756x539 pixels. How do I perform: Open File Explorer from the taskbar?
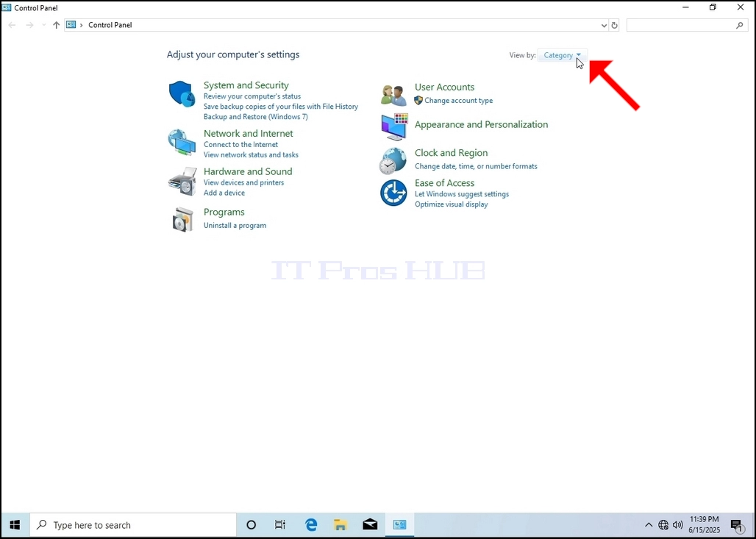click(340, 525)
